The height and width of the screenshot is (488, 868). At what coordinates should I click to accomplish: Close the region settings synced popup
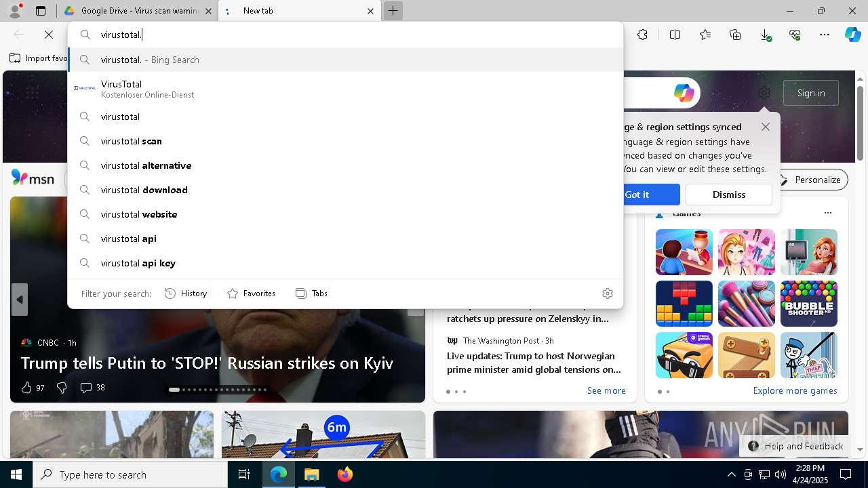point(766,127)
